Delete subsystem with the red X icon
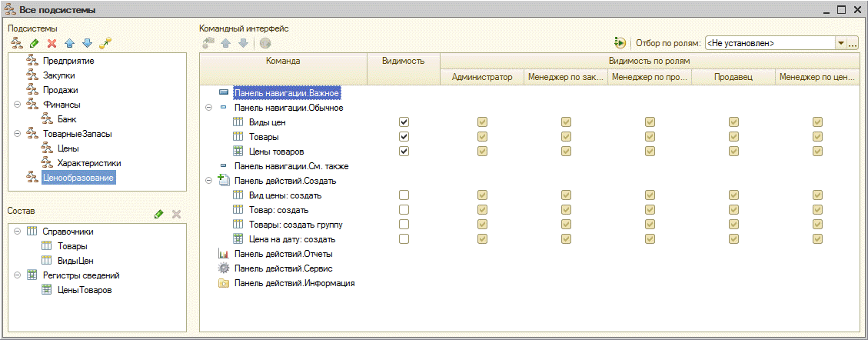Screen dimensions: 868x340 (52, 42)
